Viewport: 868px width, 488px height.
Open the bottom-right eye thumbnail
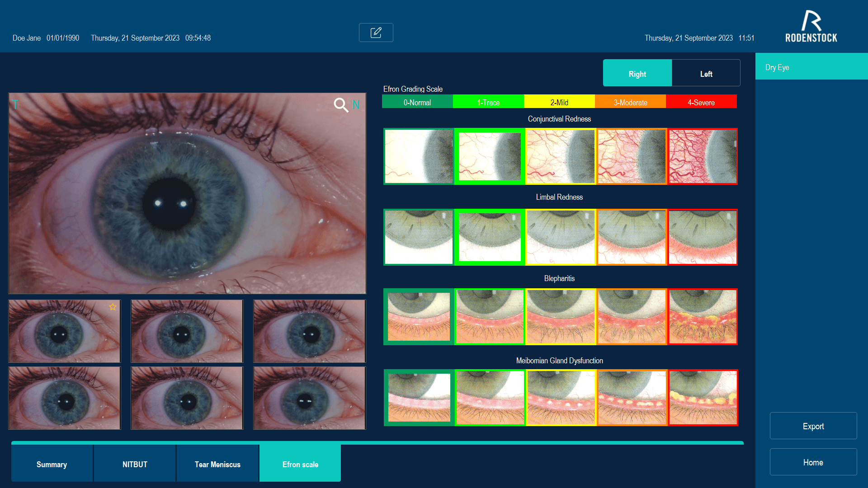coord(309,398)
